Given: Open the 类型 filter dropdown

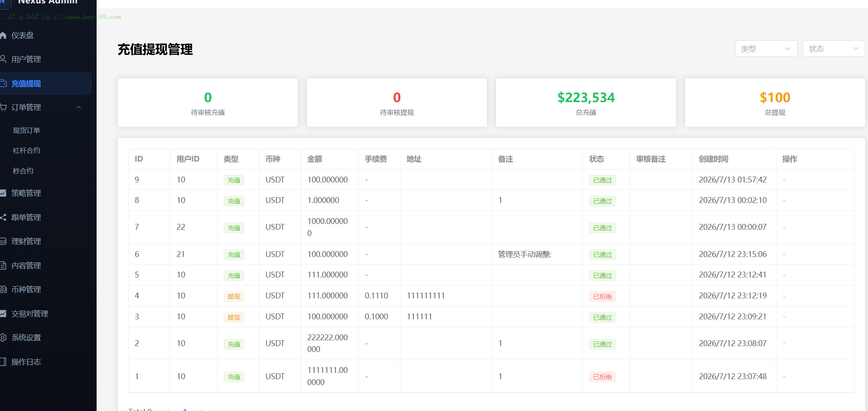Looking at the screenshot, I should (766, 49).
